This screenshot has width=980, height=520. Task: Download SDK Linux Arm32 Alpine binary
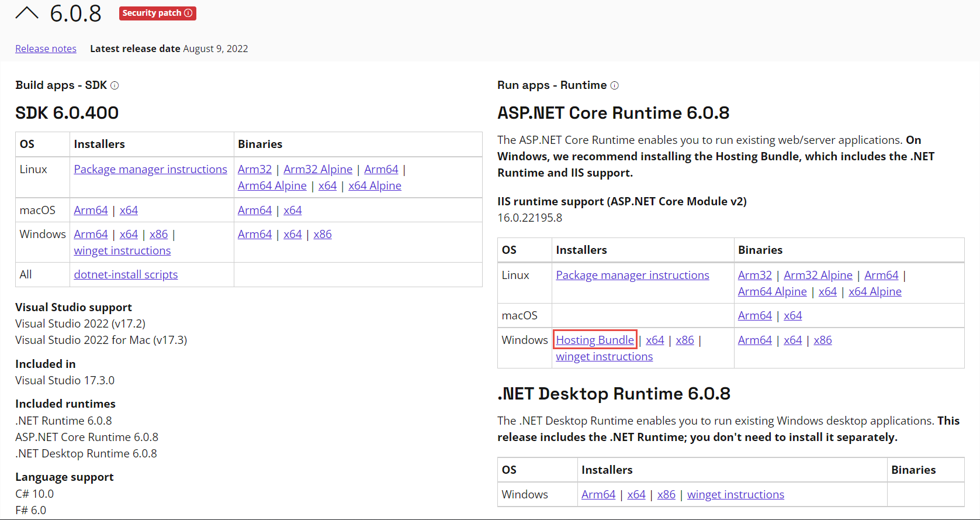click(318, 169)
